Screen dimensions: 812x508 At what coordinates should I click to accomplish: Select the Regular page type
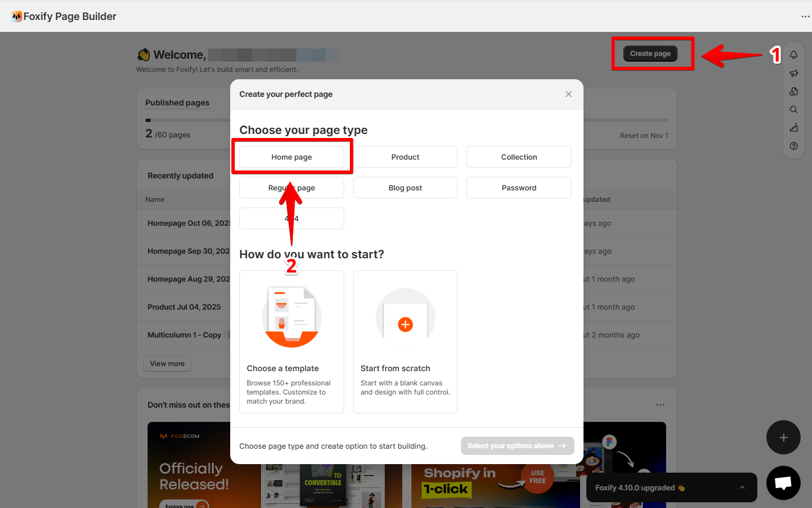(292, 188)
